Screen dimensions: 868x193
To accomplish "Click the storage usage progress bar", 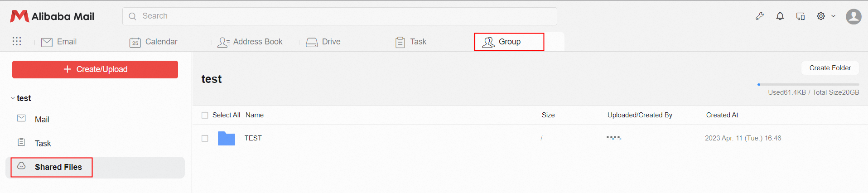I will 808,85.
